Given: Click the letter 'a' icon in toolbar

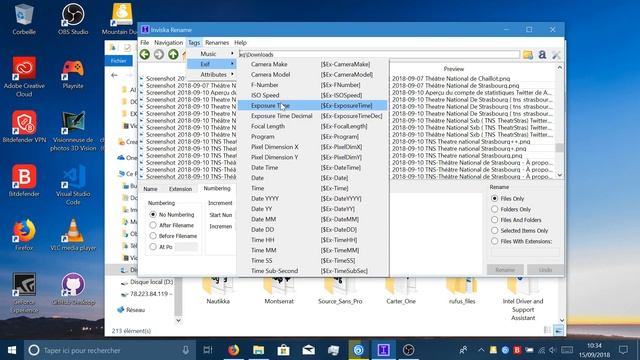Looking at the screenshot, I should (542, 55).
